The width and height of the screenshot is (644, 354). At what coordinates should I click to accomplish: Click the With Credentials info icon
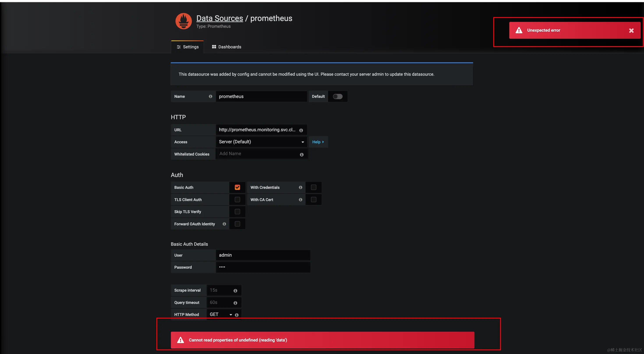[301, 187]
